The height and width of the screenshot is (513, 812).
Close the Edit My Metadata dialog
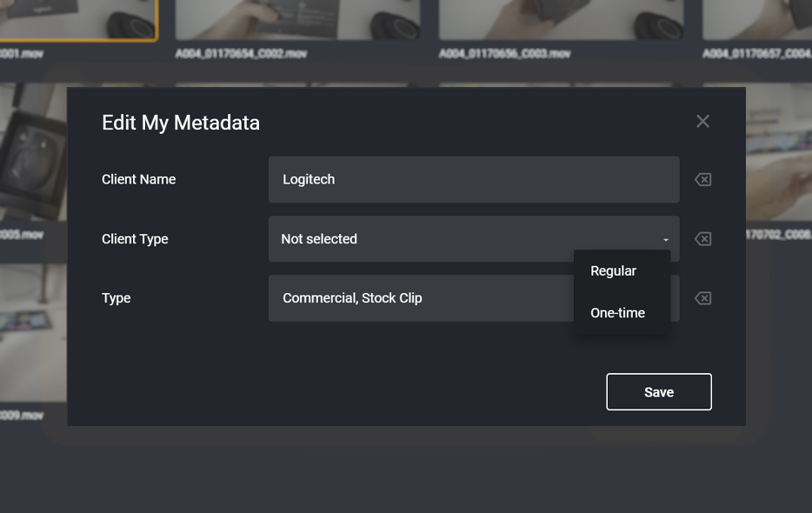702,122
